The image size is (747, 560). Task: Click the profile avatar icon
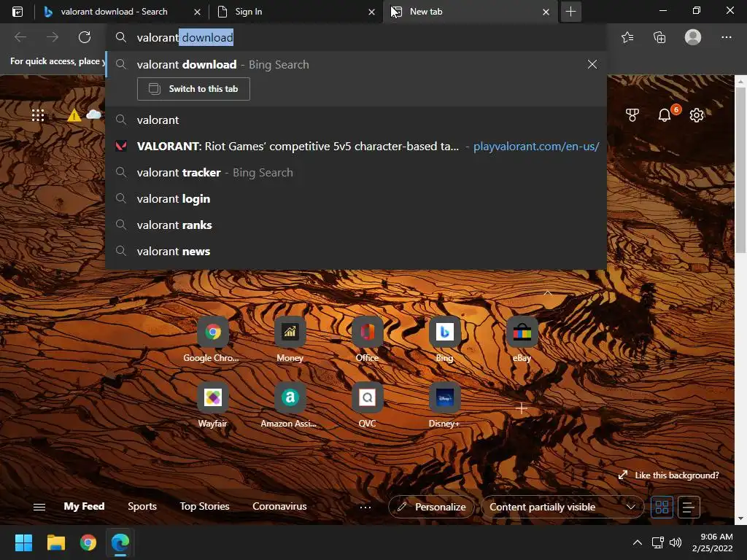(693, 37)
